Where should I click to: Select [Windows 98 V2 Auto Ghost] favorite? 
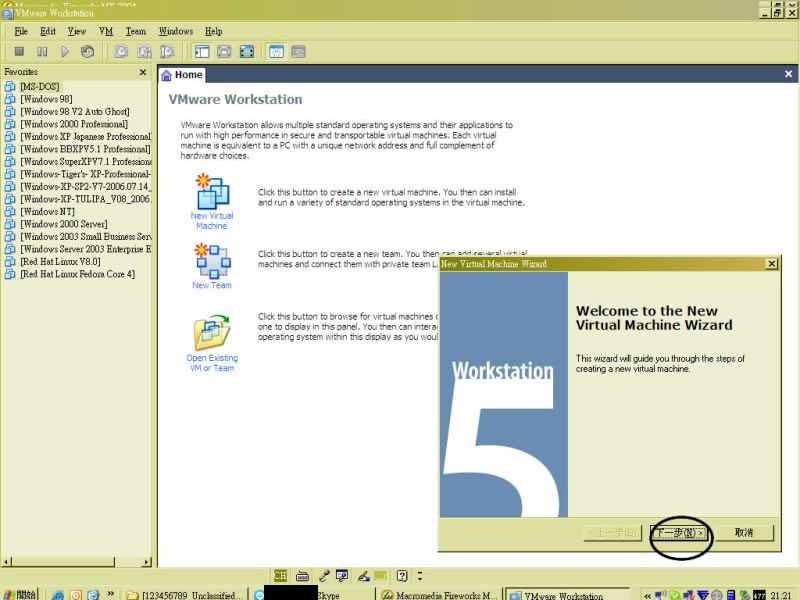[74, 112]
